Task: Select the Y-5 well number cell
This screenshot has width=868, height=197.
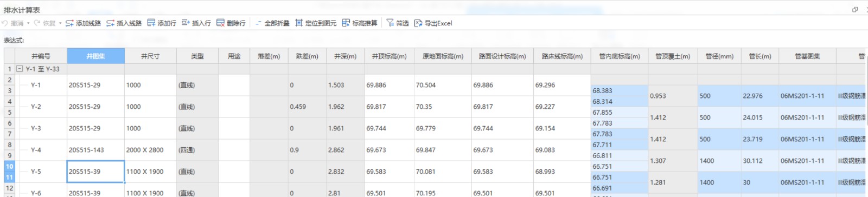Action: point(41,172)
